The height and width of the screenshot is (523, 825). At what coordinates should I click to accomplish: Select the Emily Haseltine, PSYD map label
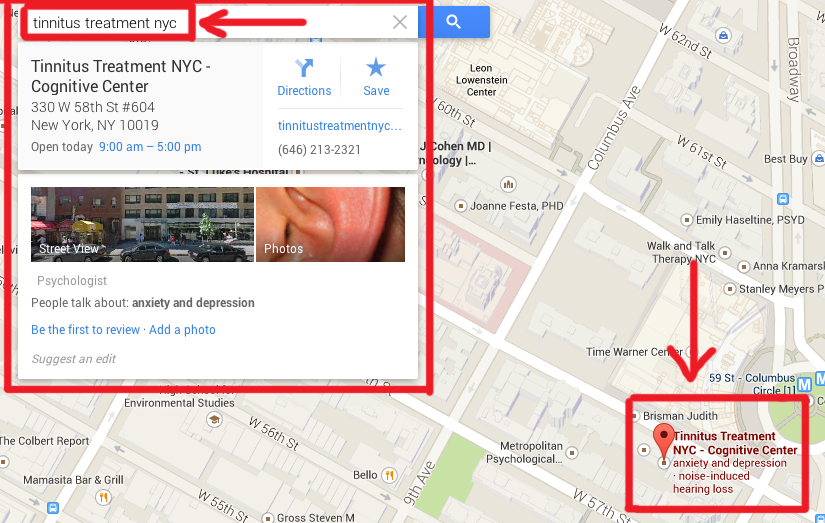[x=750, y=220]
